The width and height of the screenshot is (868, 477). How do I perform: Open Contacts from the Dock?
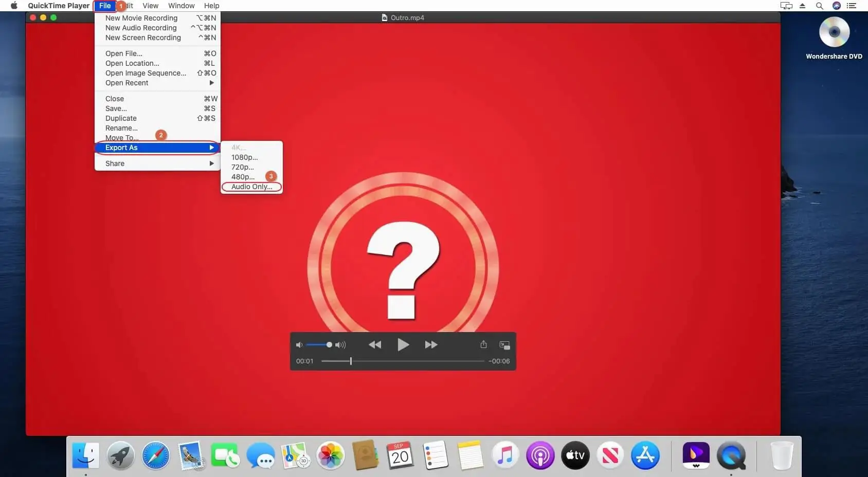(x=366, y=455)
